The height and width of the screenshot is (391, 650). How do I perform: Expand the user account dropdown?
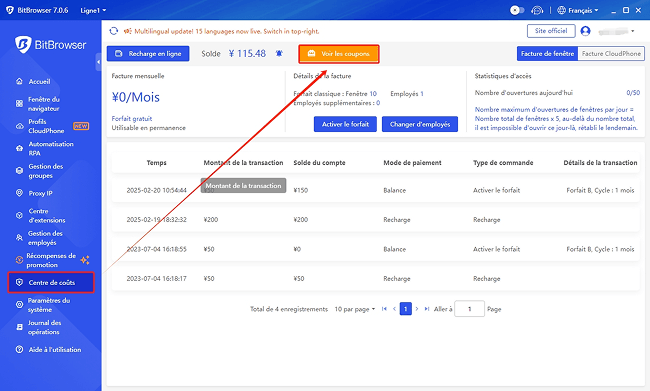[x=633, y=31]
